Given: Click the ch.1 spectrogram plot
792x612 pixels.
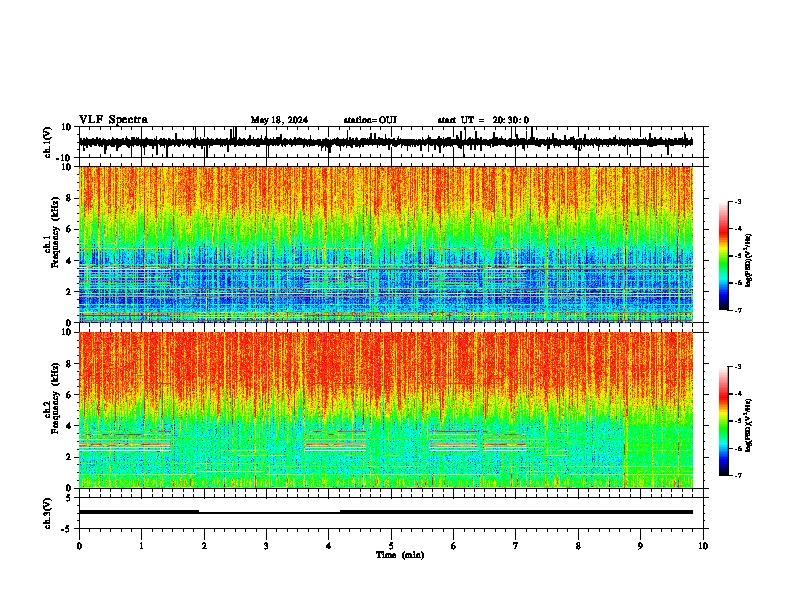Looking at the screenshot, I should pyautogui.click(x=386, y=244).
